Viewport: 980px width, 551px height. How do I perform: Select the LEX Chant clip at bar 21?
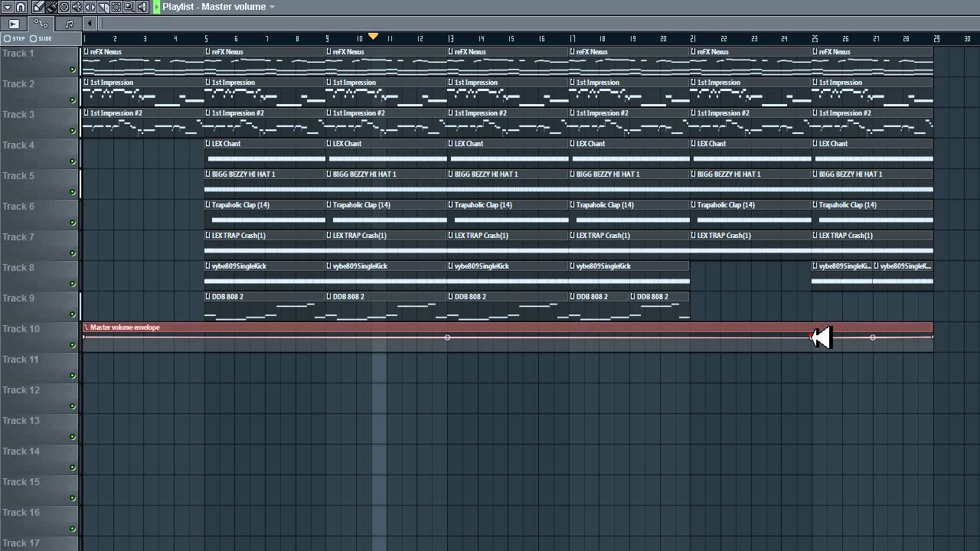coord(750,153)
